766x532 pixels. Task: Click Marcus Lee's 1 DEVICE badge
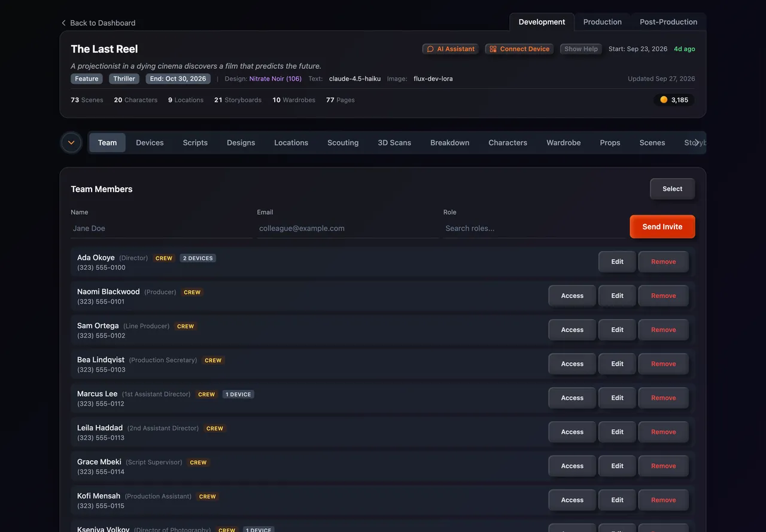[238, 394]
